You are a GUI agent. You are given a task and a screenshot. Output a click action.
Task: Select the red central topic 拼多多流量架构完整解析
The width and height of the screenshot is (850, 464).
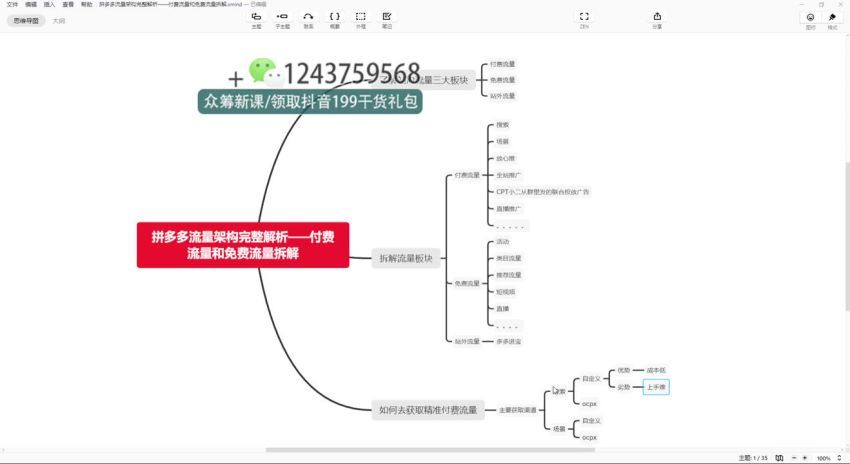pyautogui.click(x=243, y=245)
